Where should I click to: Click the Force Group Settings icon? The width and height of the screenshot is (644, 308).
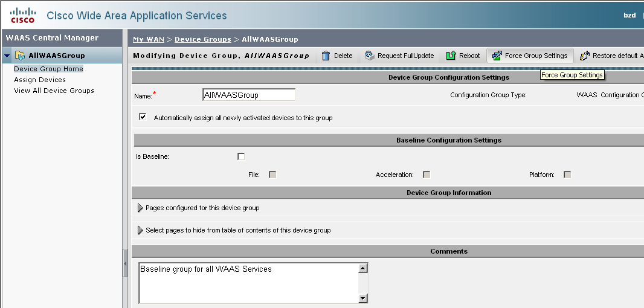click(497, 56)
